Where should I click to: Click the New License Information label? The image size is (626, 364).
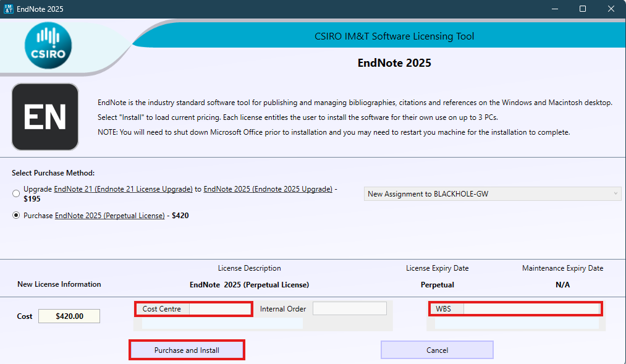(x=59, y=284)
